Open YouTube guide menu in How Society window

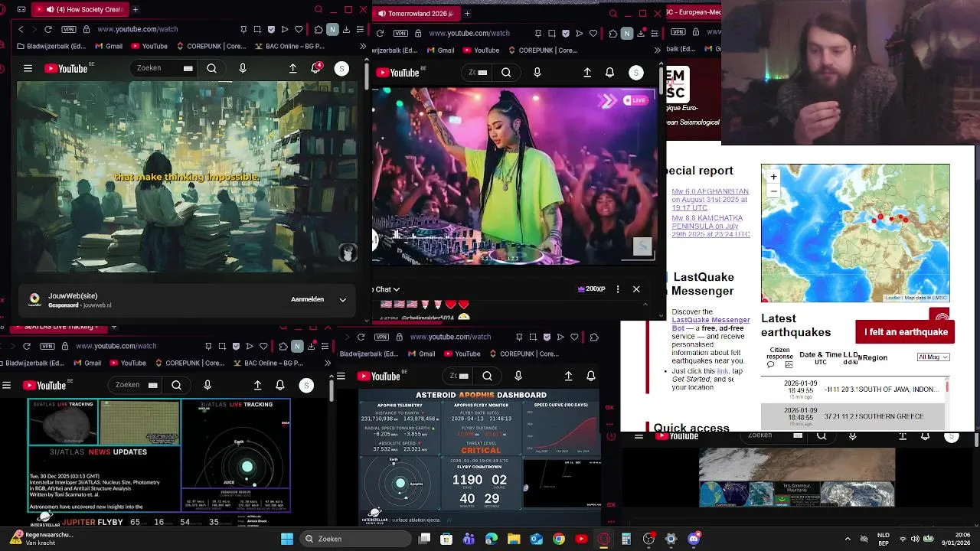(28, 68)
